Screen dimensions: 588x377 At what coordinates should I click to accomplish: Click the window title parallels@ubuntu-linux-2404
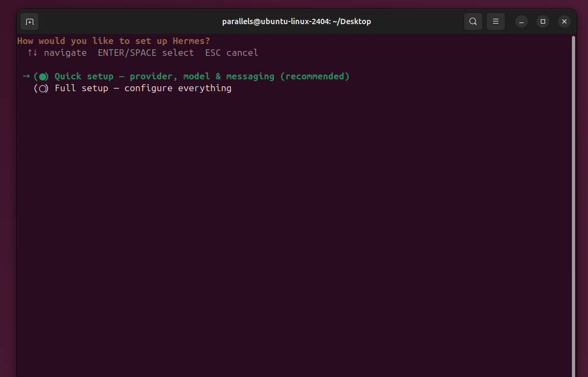coord(296,21)
